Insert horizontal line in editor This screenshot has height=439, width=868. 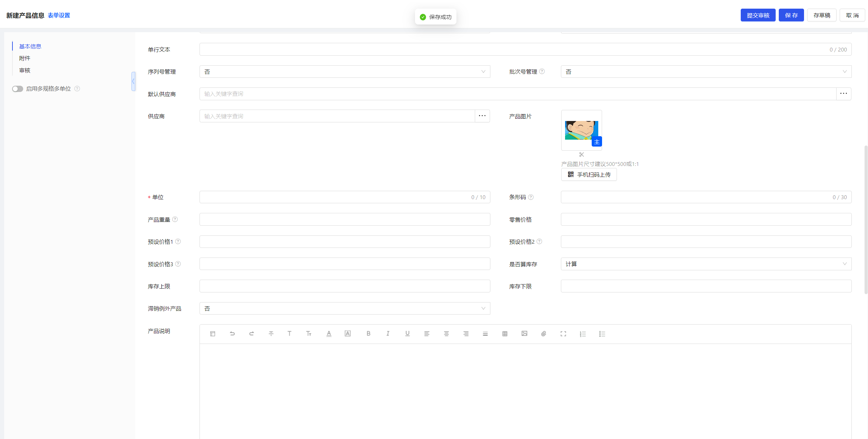(x=486, y=334)
